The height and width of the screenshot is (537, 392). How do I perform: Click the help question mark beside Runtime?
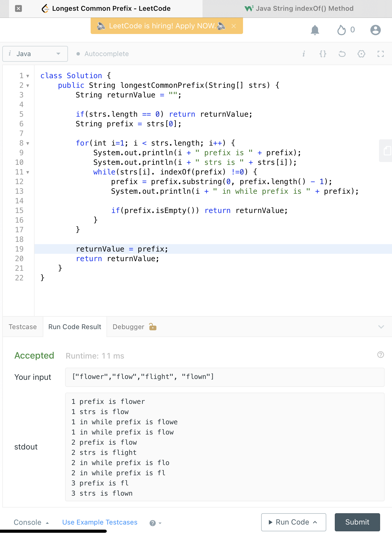[x=381, y=355]
